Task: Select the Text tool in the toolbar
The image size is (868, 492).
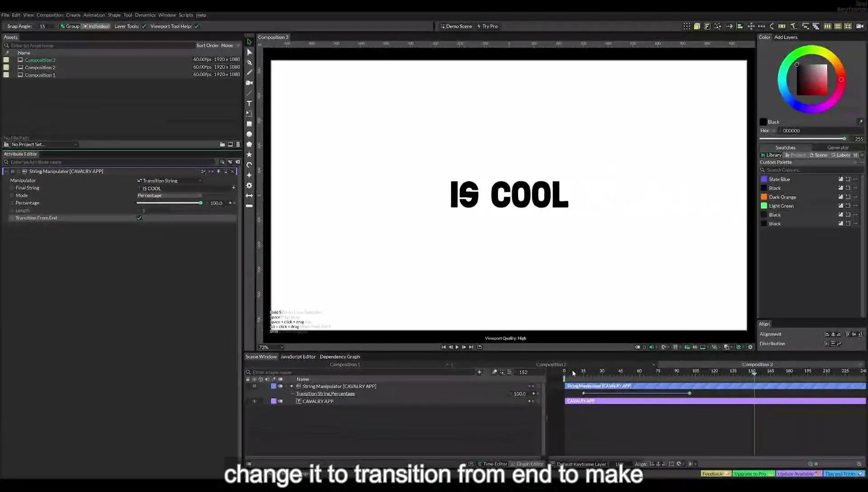Action: point(249,104)
